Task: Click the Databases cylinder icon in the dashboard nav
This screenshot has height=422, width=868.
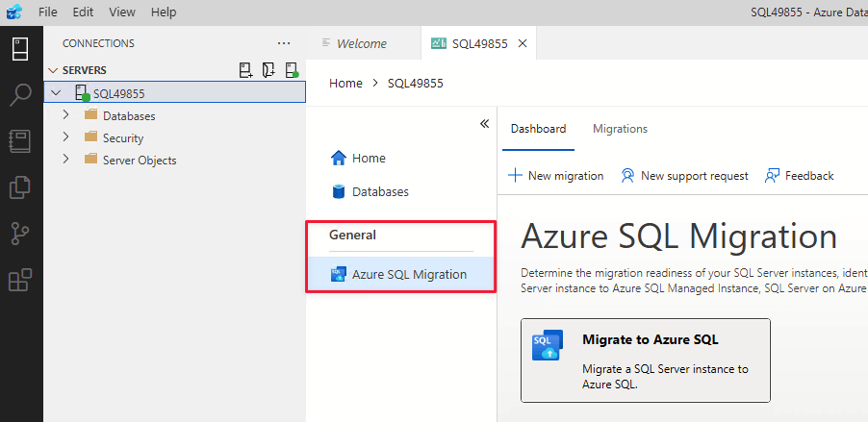Action: click(x=339, y=191)
